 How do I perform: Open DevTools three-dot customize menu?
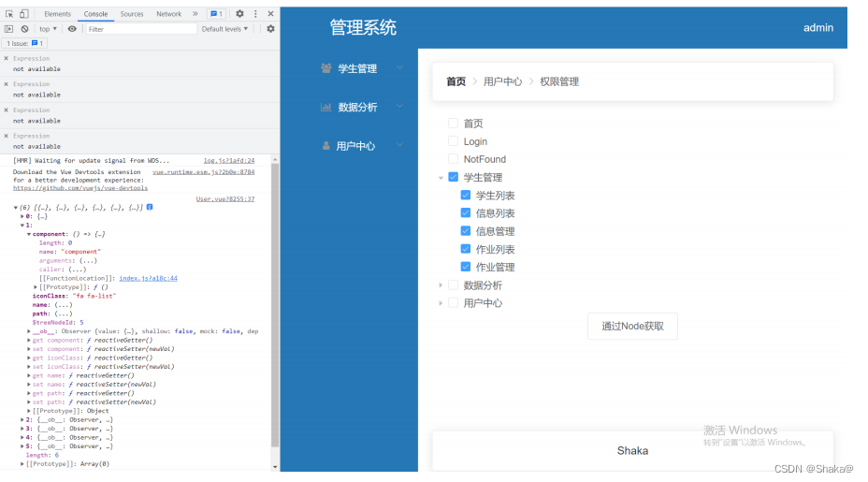[x=255, y=14]
